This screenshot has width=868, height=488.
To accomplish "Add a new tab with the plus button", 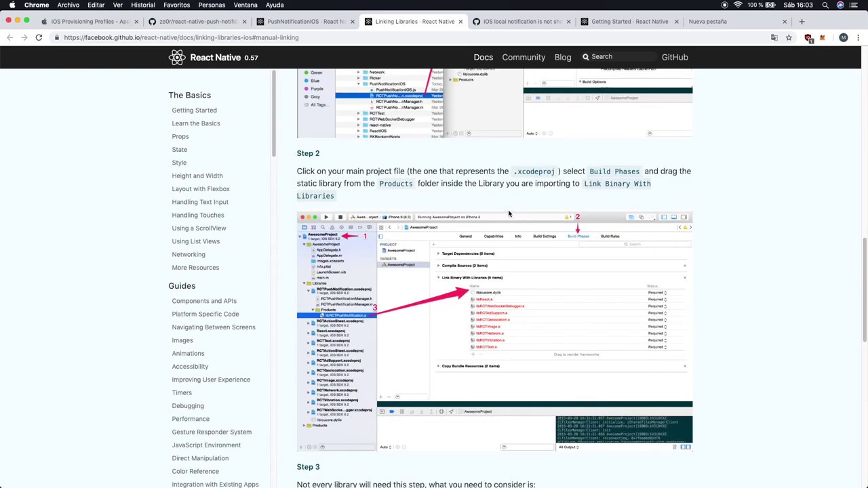I will [802, 22].
